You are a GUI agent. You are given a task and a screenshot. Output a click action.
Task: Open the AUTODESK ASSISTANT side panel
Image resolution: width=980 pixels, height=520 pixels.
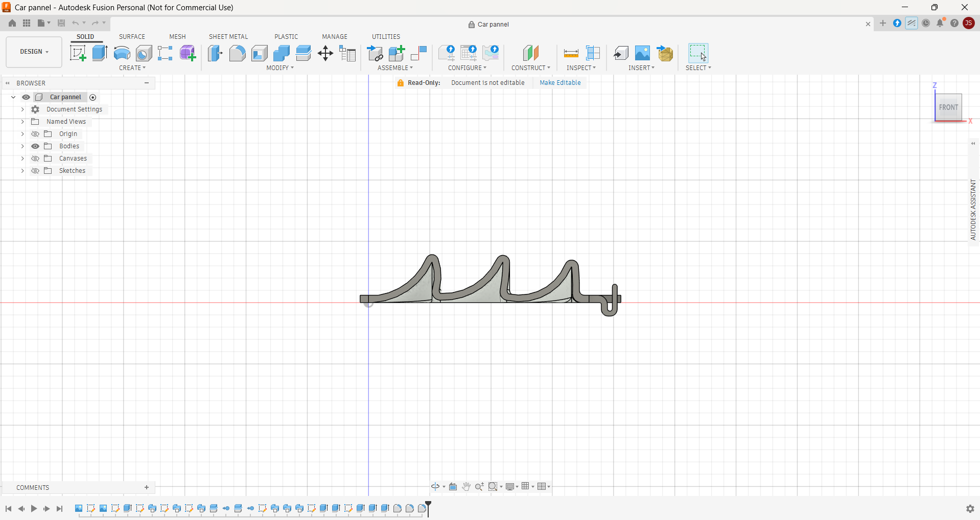point(973,210)
